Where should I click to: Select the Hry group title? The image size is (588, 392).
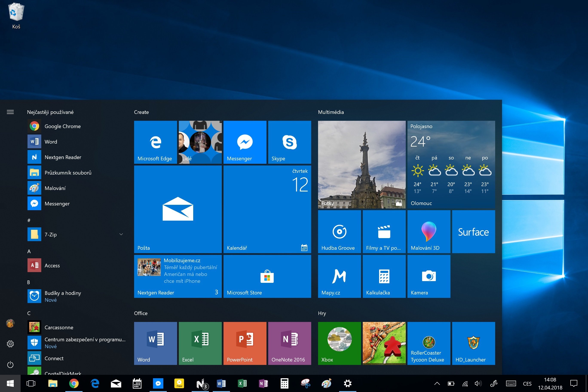[322, 314]
